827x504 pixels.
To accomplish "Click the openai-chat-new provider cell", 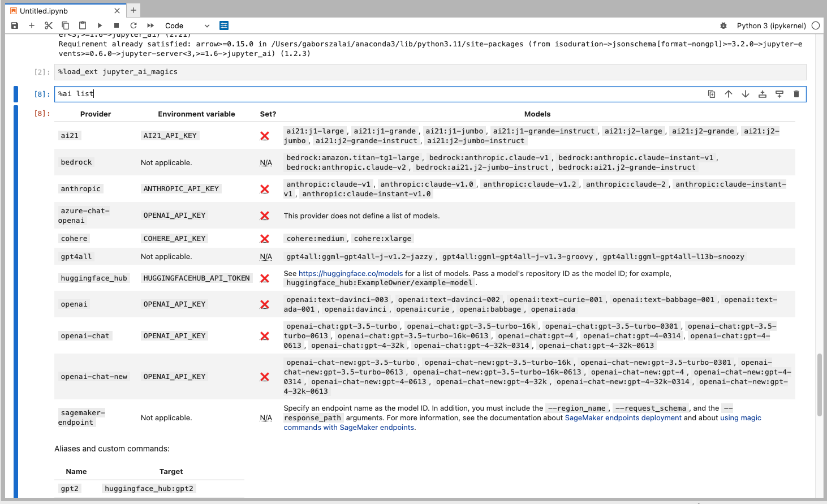I will point(94,377).
